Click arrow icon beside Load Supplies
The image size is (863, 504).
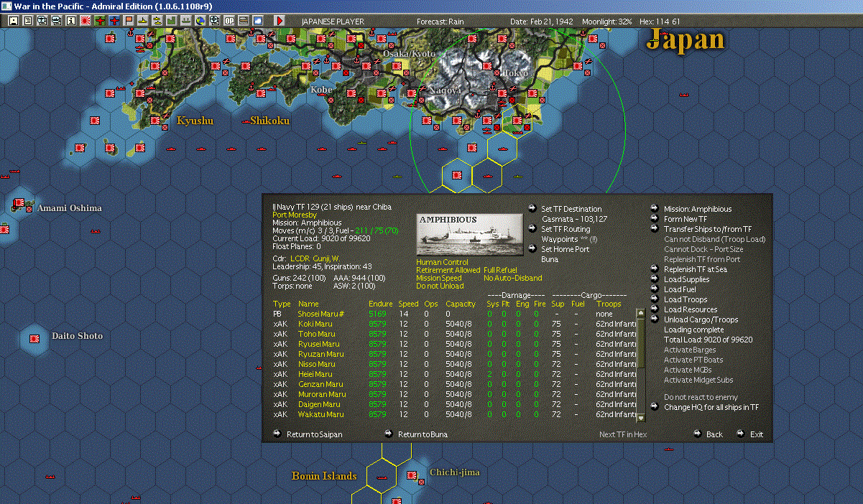pyautogui.click(x=655, y=279)
